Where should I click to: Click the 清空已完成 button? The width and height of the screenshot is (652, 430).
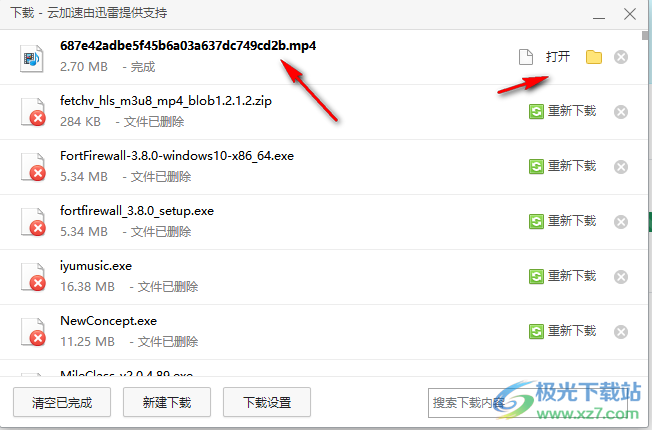point(62,402)
